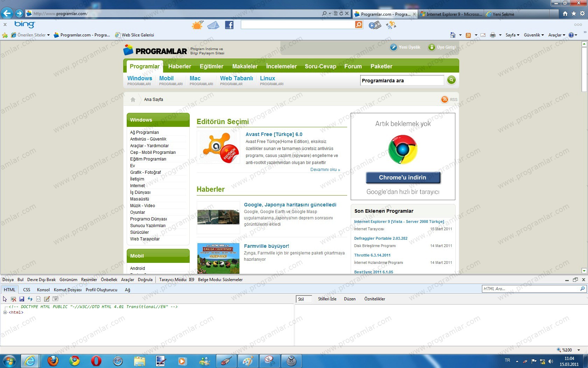Image resolution: width=588 pixels, height=368 pixels.
Task: Go back with the browser back arrow
Action: pos(7,13)
